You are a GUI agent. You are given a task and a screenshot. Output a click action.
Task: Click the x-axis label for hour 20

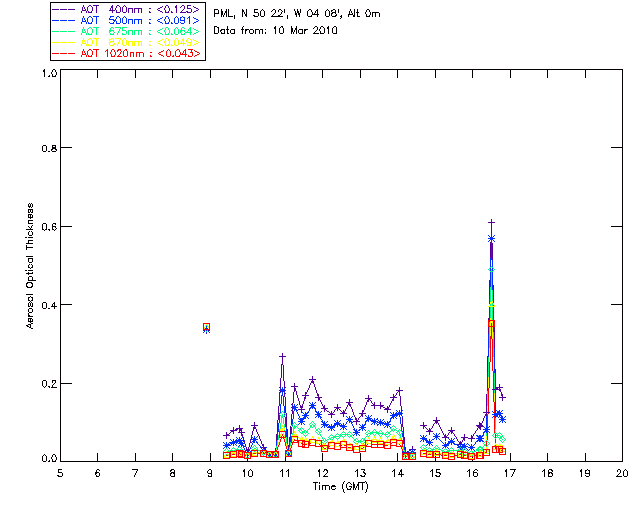coord(622,473)
